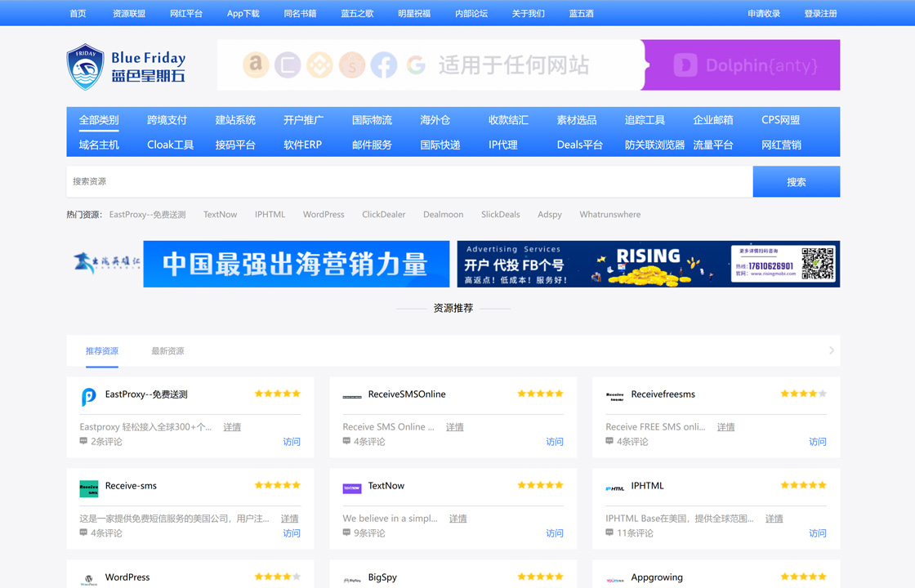
Task: Click the Appgrowing resource title
Action: 657,577
